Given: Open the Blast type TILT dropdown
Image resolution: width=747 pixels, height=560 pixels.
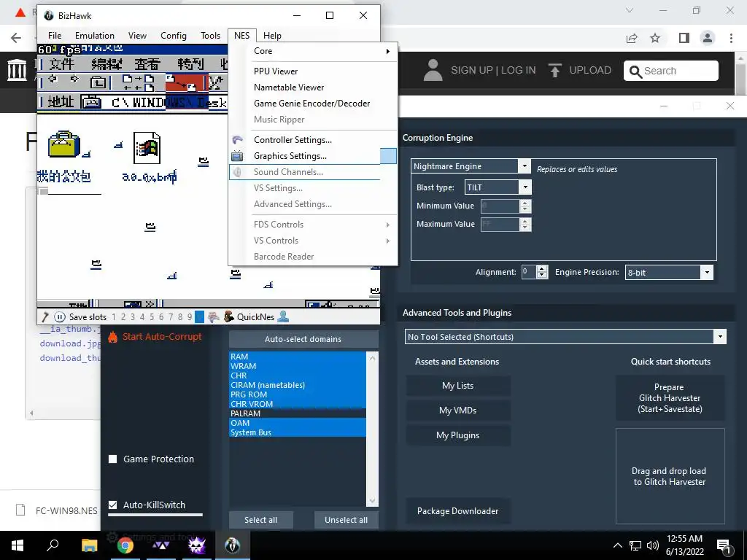Looking at the screenshot, I should (525, 187).
